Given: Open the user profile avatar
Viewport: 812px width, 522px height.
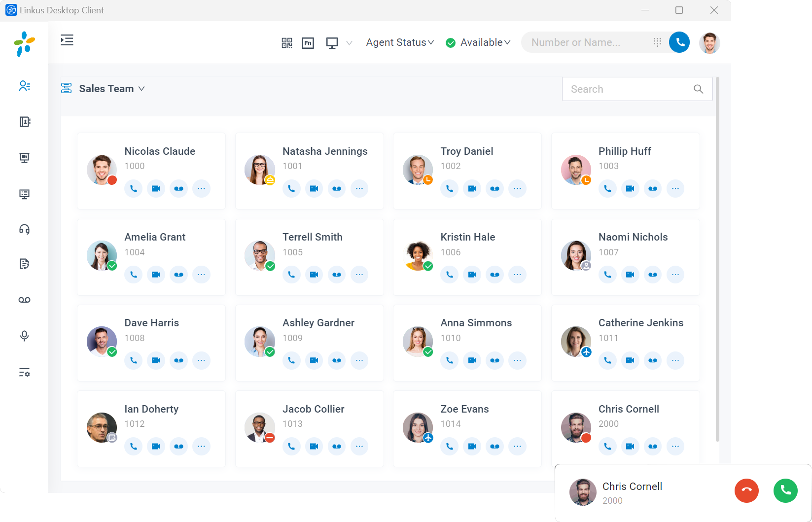Looking at the screenshot, I should 709,43.
